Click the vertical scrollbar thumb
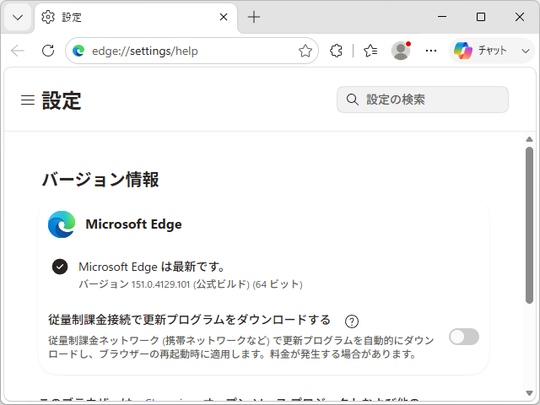Image resolution: width=540 pixels, height=405 pixels. click(x=529, y=226)
